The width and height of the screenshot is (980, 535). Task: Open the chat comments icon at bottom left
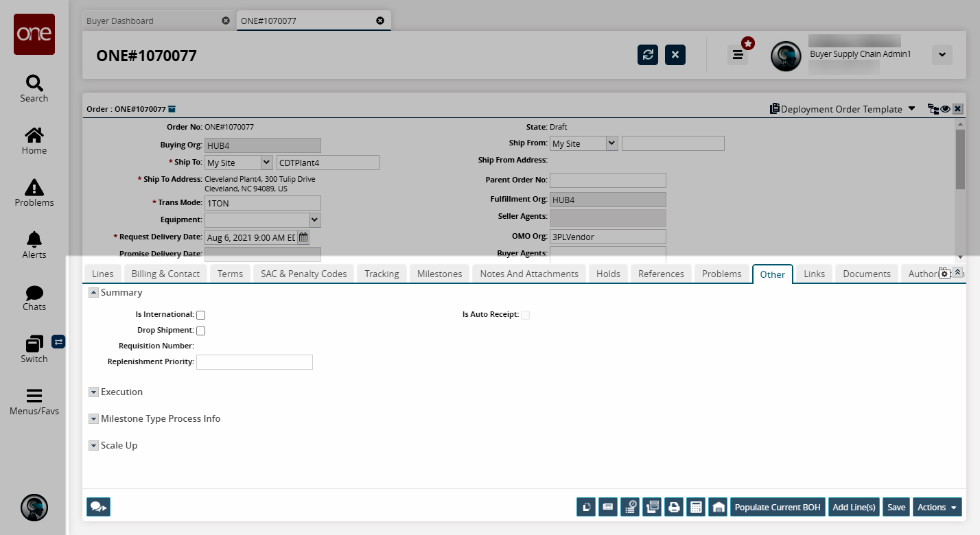pyautogui.click(x=98, y=507)
